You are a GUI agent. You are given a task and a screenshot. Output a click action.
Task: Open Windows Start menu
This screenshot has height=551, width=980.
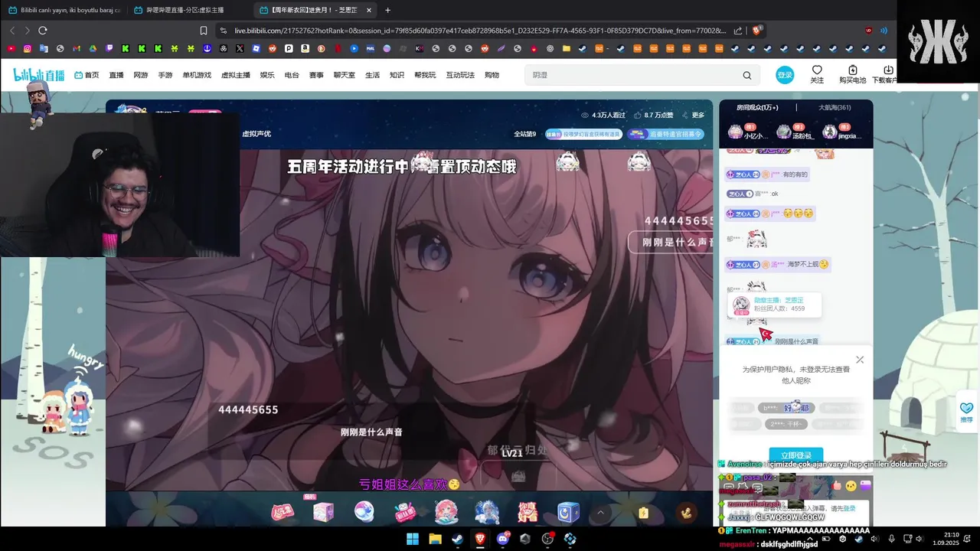pos(413,539)
